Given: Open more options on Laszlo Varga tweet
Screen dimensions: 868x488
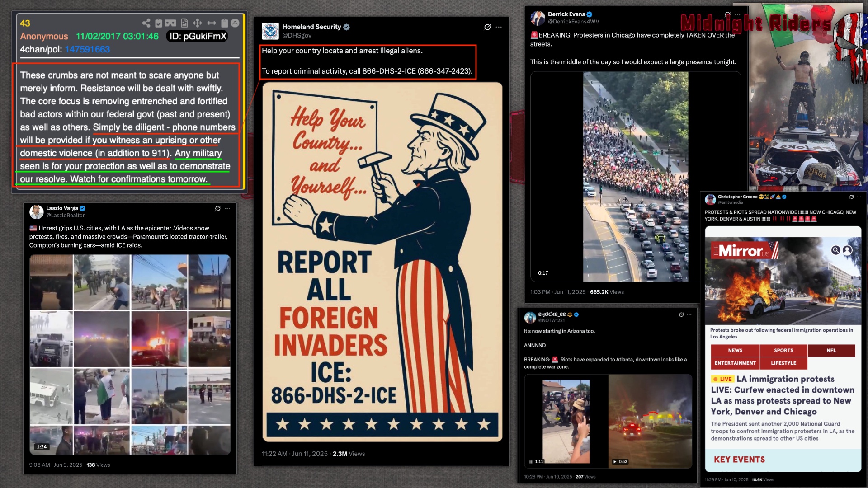Looking at the screenshot, I should 227,208.
